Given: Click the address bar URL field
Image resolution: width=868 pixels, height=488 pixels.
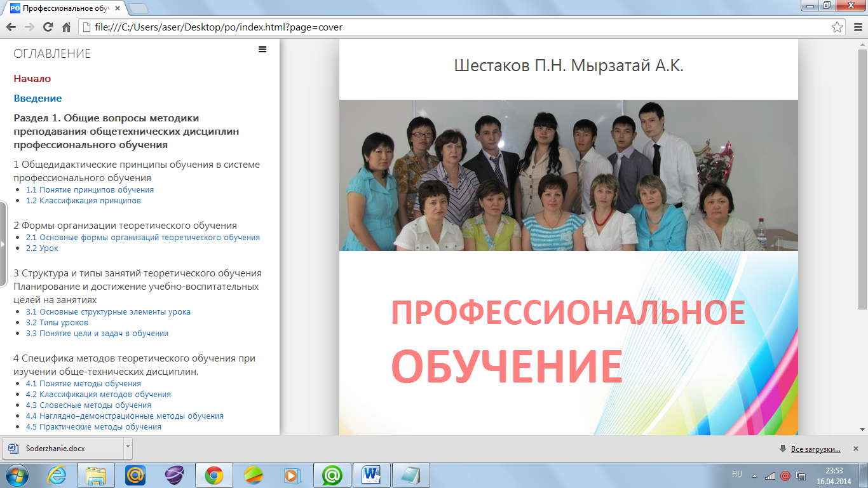Looking at the screenshot, I should coord(463,27).
